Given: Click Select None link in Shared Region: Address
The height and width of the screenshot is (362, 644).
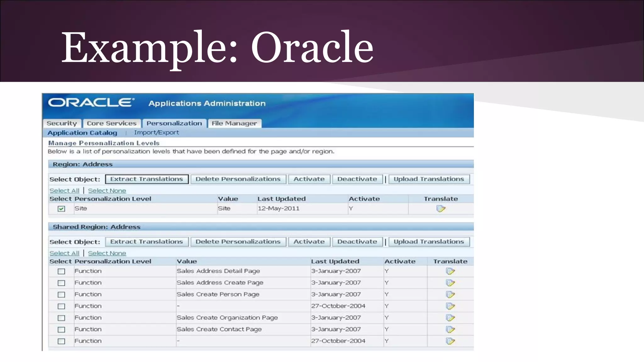Looking at the screenshot, I should 107,253.
